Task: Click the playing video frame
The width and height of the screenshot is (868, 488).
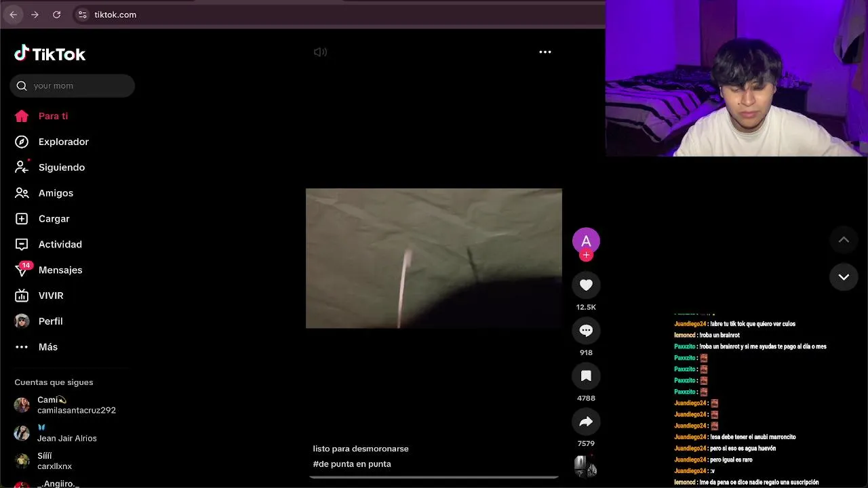Action: click(434, 258)
